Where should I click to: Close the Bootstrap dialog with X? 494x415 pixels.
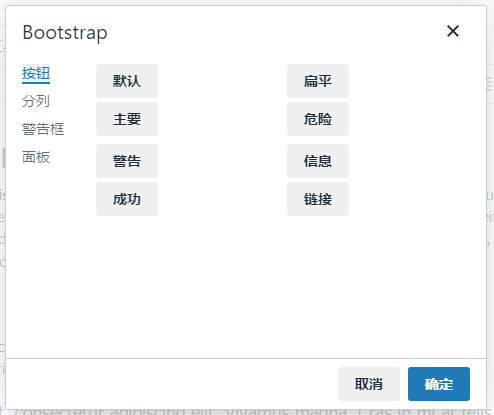pyautogui.click(x=453, y=31)
